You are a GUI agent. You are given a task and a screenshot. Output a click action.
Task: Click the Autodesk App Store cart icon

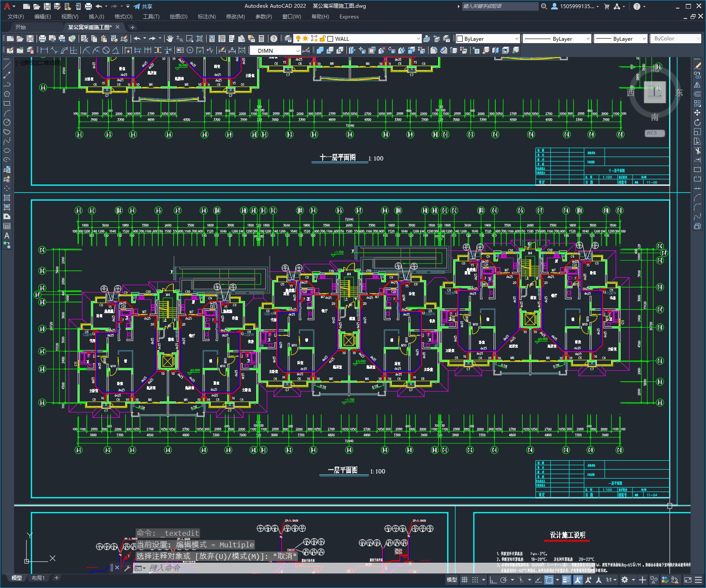pos(606,6)
